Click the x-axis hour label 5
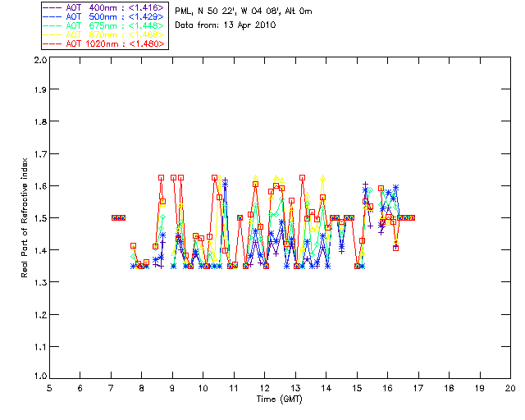Screen dimensions: 525x420 pyautogui.click(x=49, y=388)
